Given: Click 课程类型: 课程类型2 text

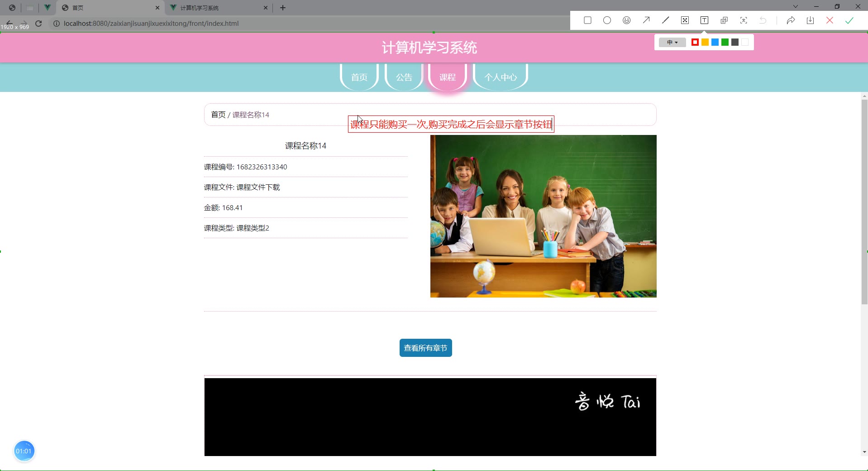Looking at the screenshot, I should (236, 228).
